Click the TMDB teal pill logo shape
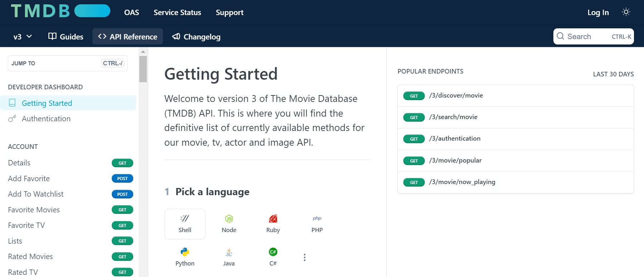 coord(92,11)
